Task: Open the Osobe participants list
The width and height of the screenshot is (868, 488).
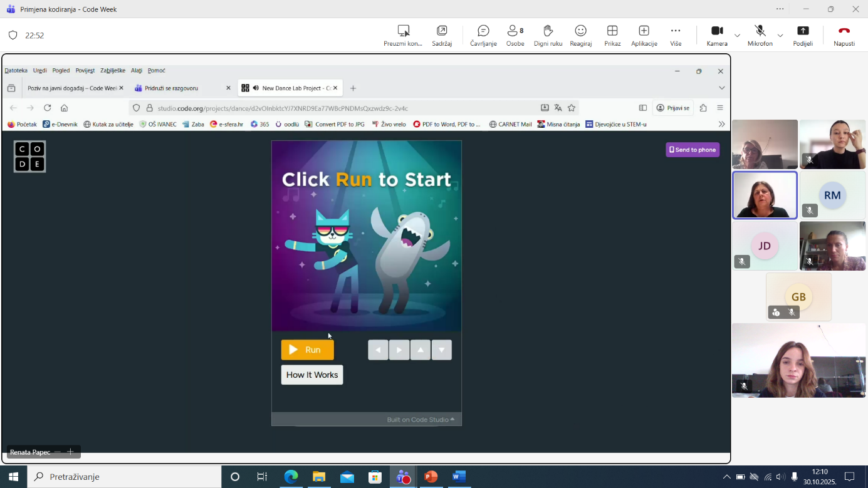Action: point(515,36)
